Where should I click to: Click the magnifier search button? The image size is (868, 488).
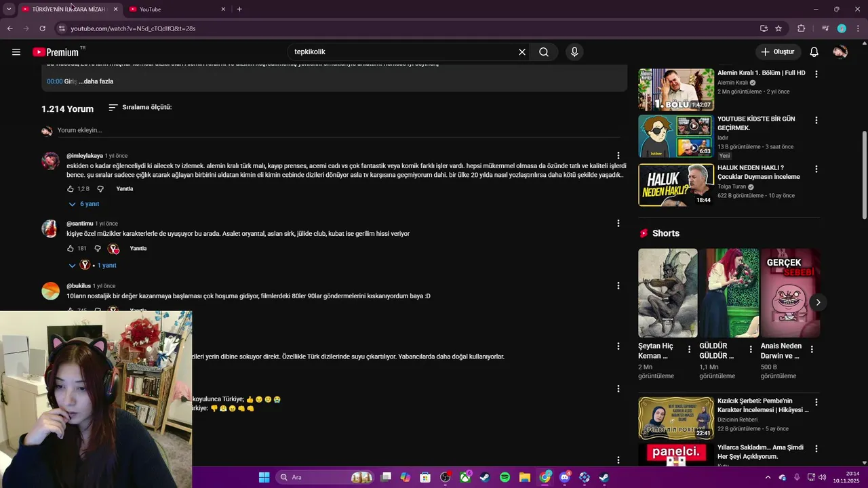[544, 52]
